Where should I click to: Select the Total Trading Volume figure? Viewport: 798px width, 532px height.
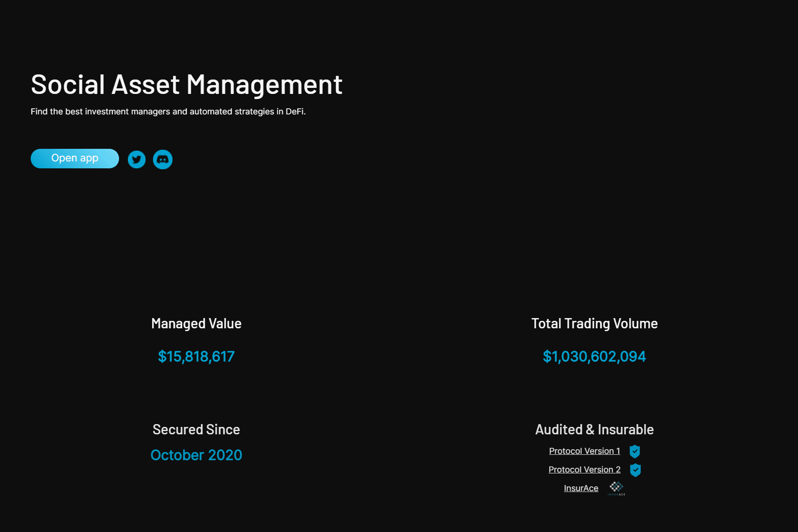(x=594, y=356)
